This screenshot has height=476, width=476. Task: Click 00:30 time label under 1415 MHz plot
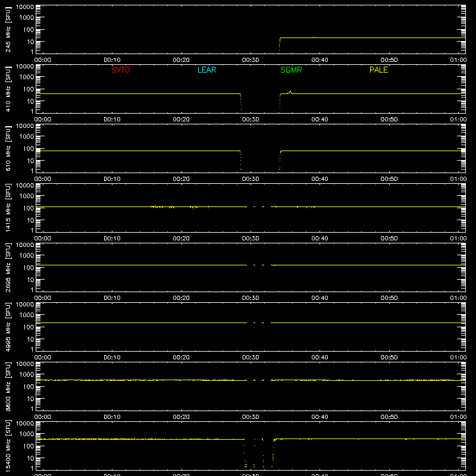point(250,239)
